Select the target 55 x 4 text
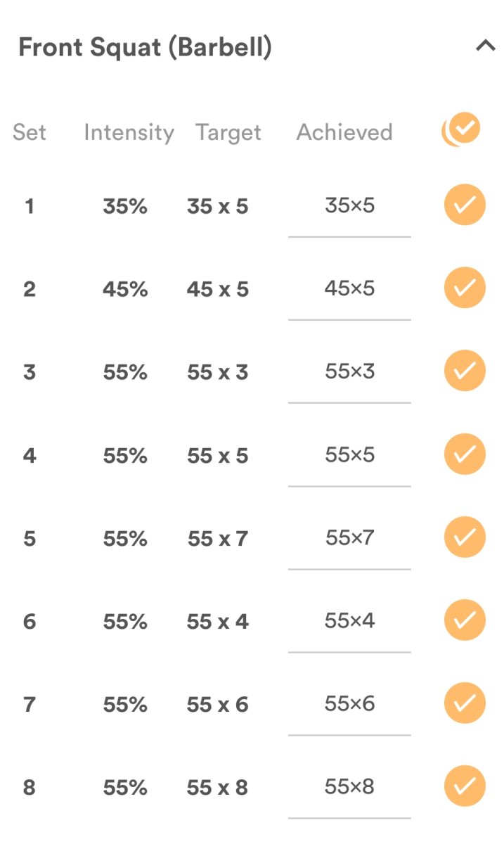Screen dimensions: 504x844 click(218, 622)
